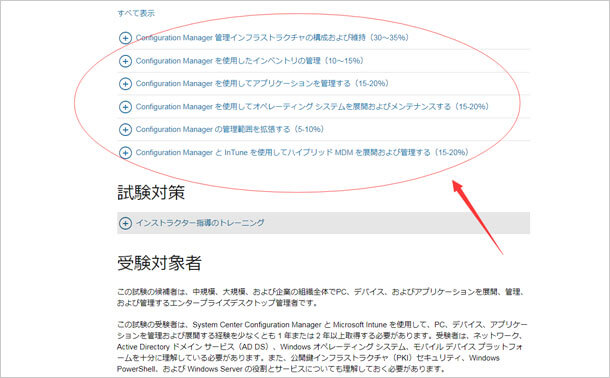Expand the plus icon for インベントリの管理
This screenshot has height=378, width=610.
pyautogui.click(x=125, y=61)
